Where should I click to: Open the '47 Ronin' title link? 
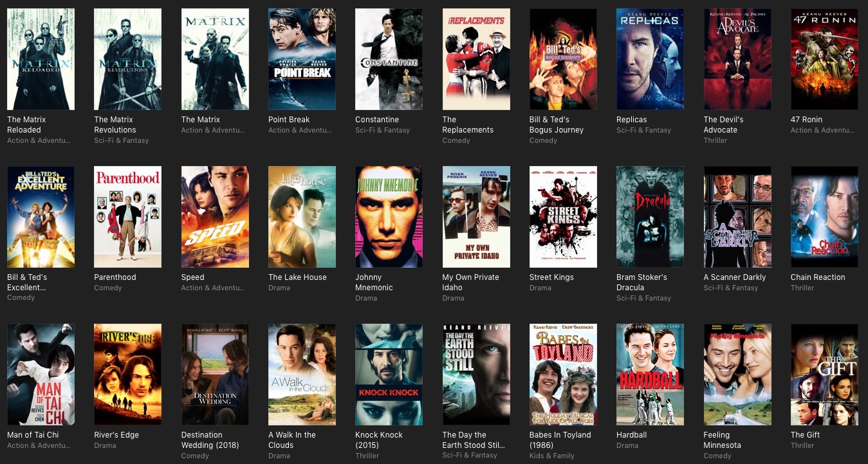pyautogui.click(x=806, y=120)
